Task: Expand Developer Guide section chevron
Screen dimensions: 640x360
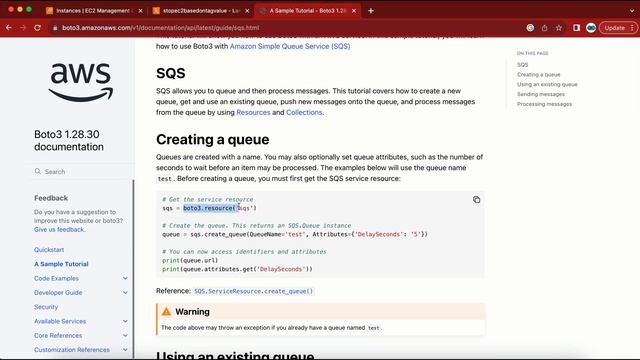Action: click(125, 293)
